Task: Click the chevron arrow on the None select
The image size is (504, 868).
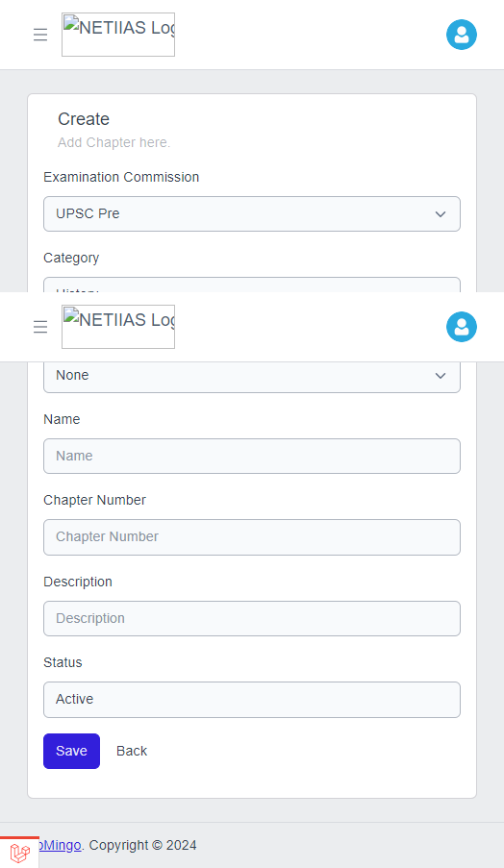Action: (441, 376)
